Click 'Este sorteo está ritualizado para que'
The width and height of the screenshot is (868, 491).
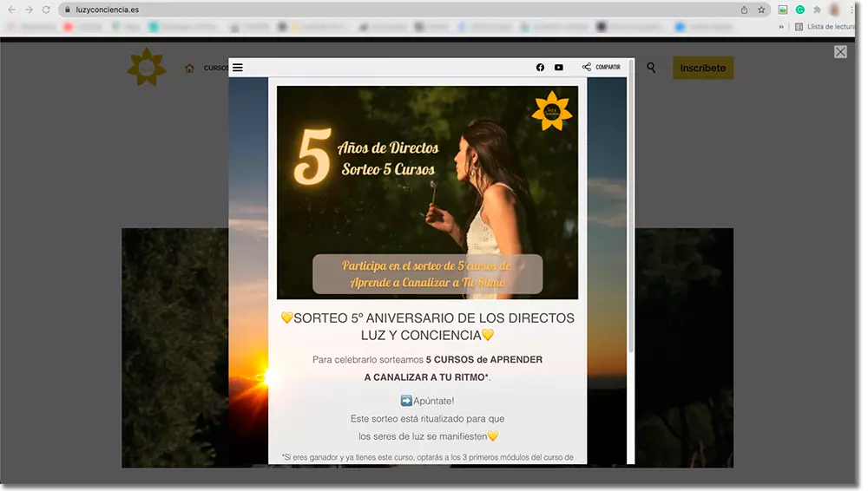point(427,418)
